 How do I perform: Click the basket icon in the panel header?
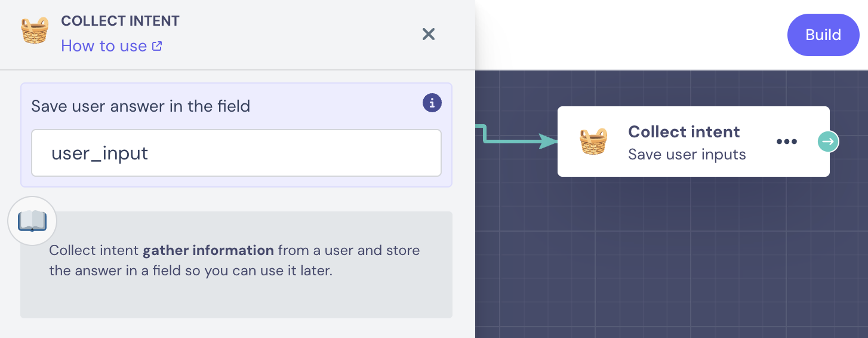tap(35, 31)
